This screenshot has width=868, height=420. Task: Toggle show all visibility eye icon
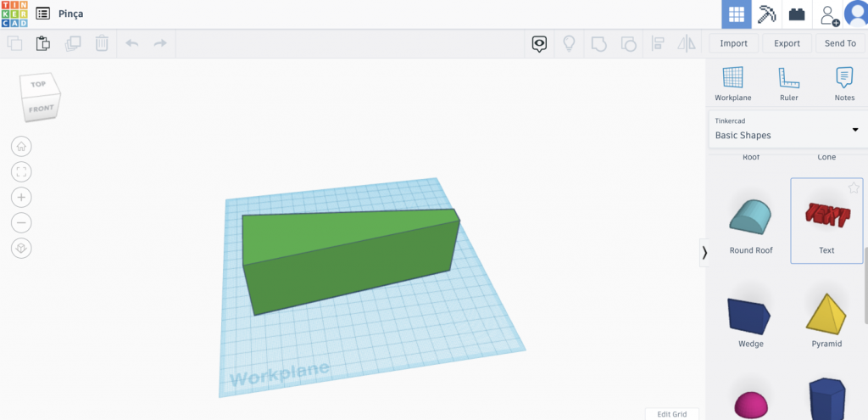point(539,43)
